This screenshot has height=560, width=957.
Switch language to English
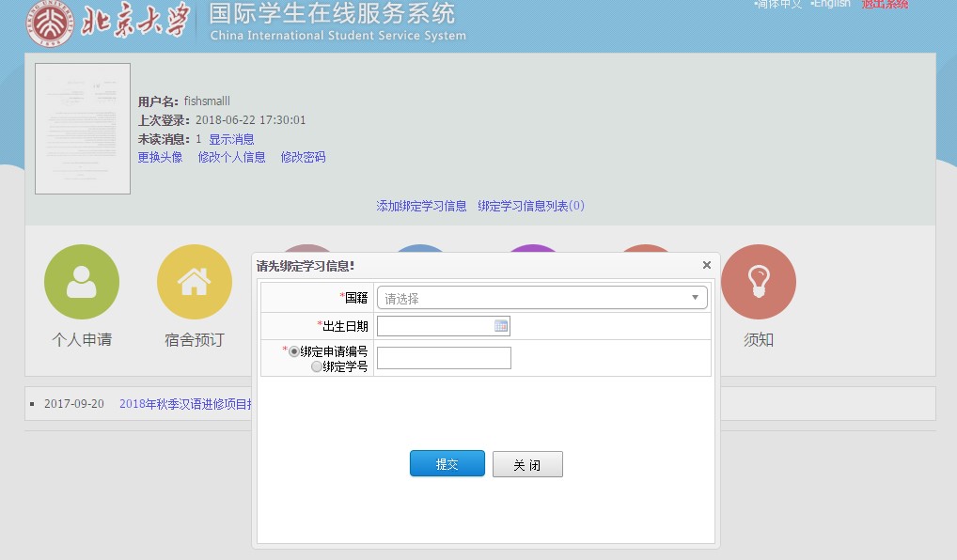[x=831, y=5]
